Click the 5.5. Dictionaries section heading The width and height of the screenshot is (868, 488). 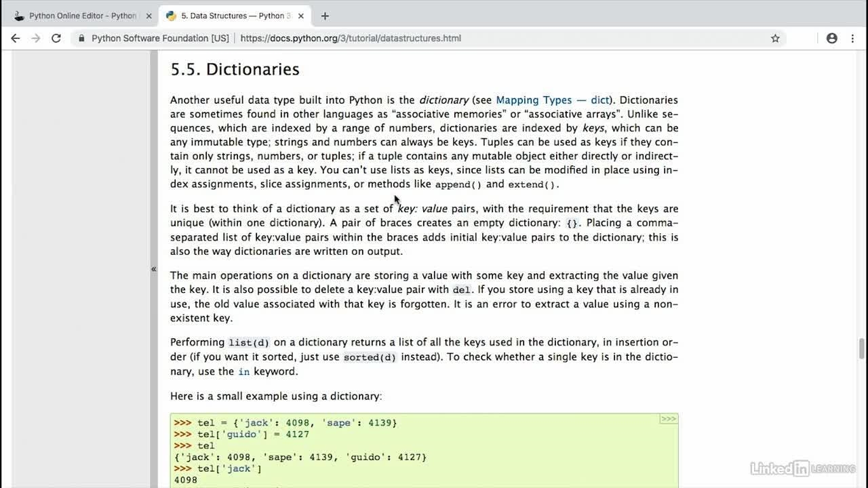(x=235, y=69)
